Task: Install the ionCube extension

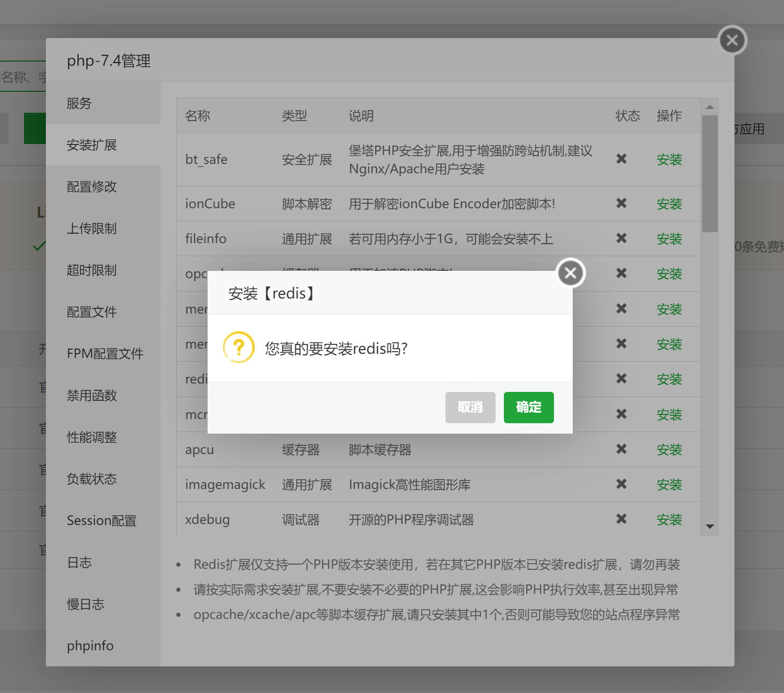Action: (x=669, y=204)
